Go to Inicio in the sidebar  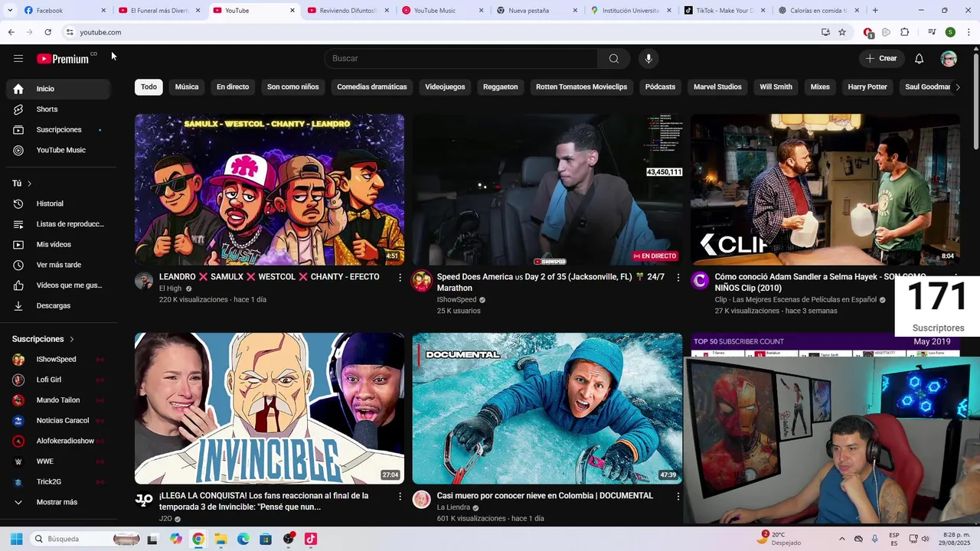[x=58, y=89]
